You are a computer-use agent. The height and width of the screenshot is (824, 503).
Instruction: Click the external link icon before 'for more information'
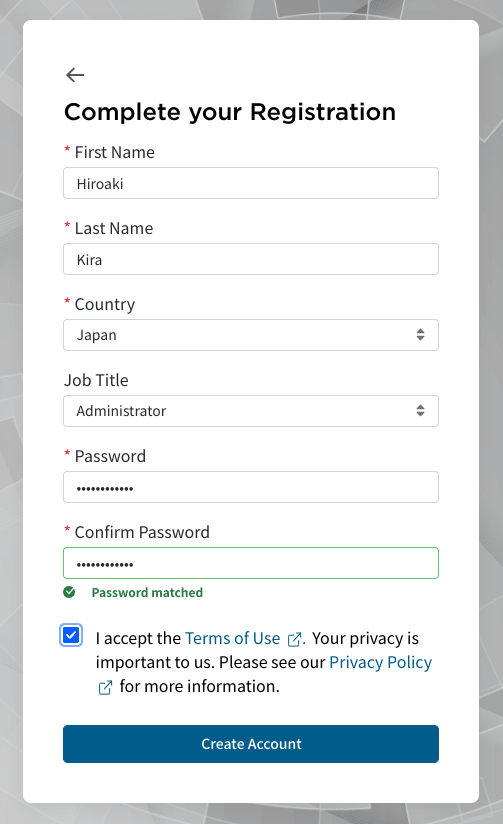[x=105, y=687]
